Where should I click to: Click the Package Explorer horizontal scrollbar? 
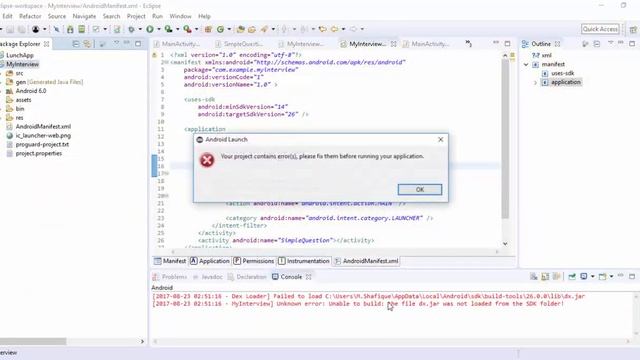click(x=33, y=341)
